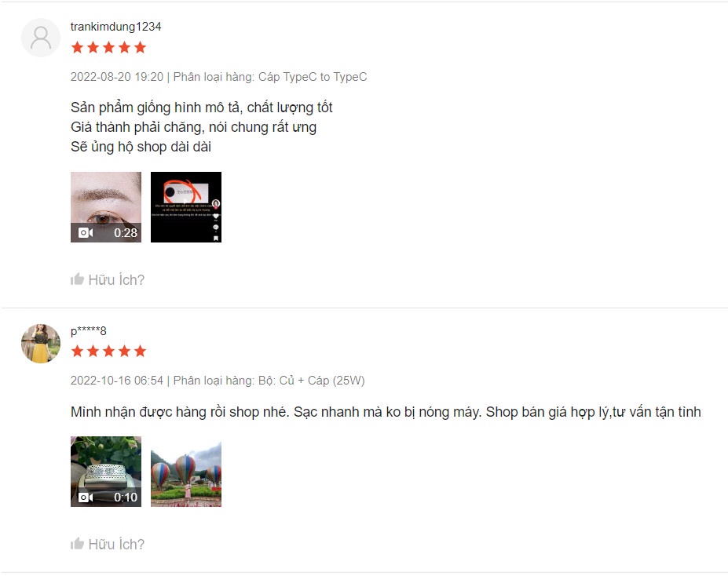Open username p*****8 profile link
The height and width of the screenshot is (576, 728).
pos(88,330)
